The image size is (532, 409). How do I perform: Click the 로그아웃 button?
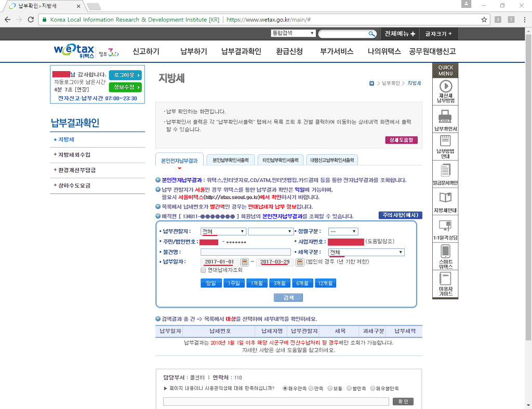pos(125,75)
